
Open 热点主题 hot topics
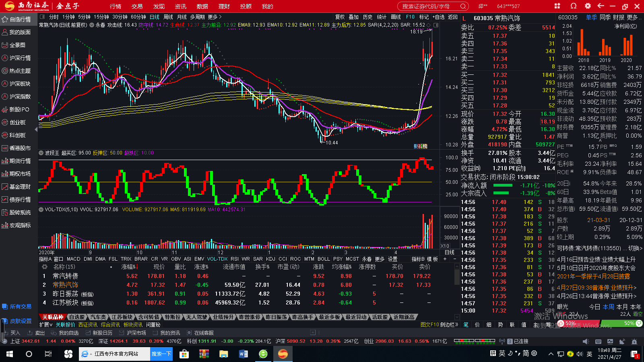(x=16, y=71)
